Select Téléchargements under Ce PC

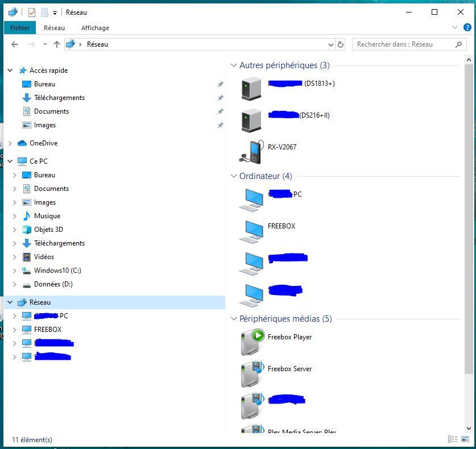(60, 243)
